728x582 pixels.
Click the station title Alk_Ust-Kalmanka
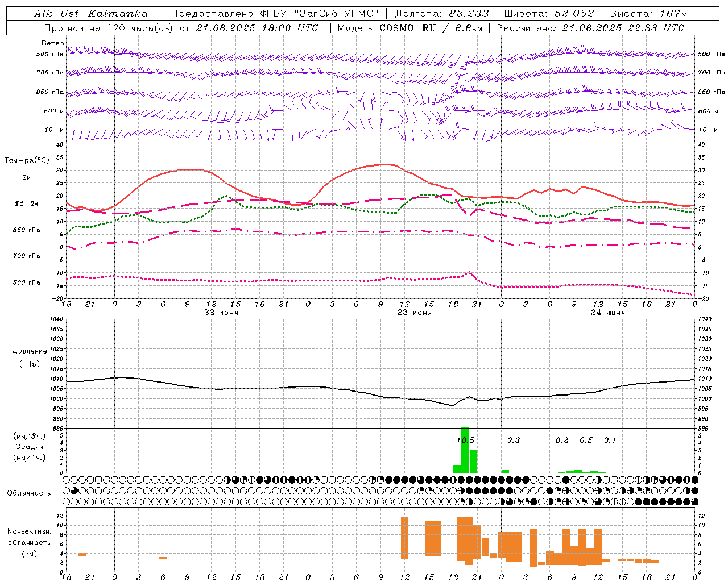pos(91,14)
